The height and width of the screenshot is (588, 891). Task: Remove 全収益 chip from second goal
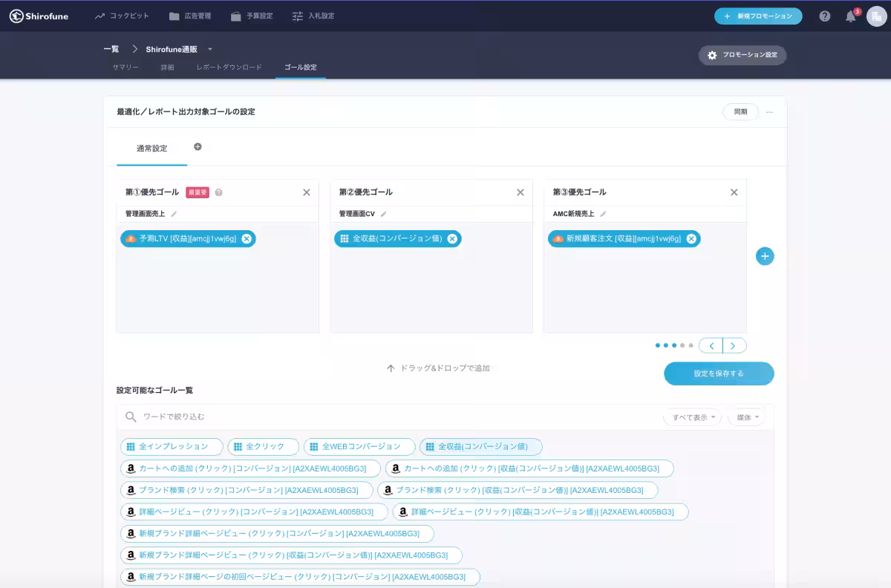click(452, 238)
